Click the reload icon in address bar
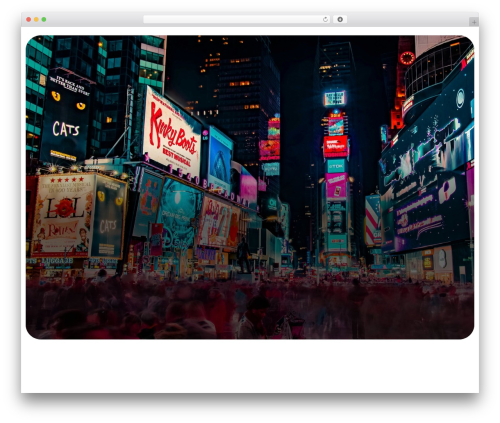500x423 pixels. [325, 19]
